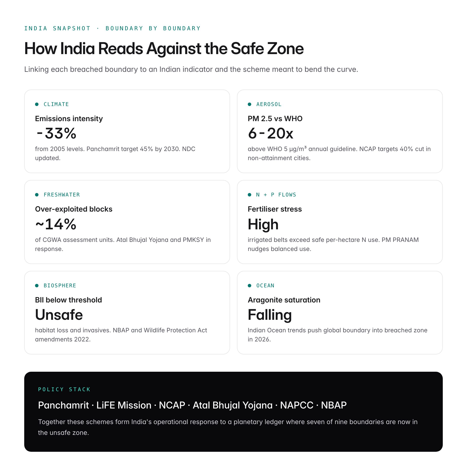Click the dot before N + P FLOWS
467x476 pixels.
pyautogui.click(x=249, y=195)
